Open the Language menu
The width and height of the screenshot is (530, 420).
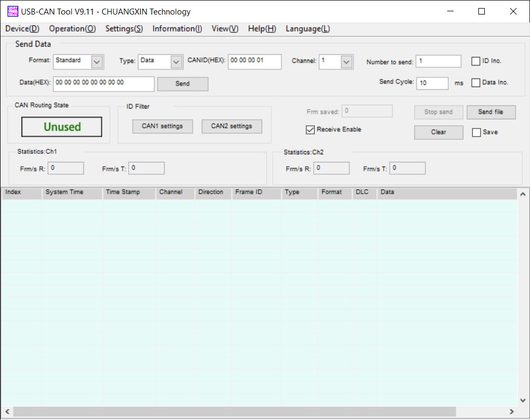pyautogui.click(x=308, y=29)
